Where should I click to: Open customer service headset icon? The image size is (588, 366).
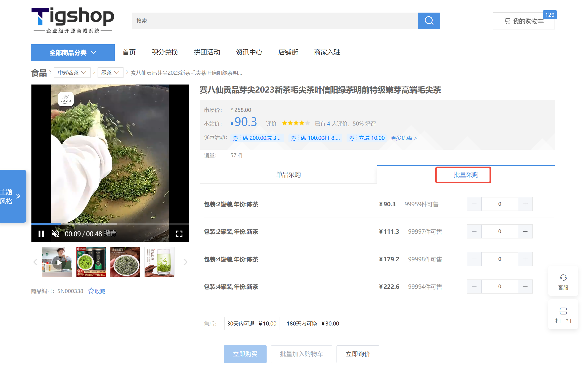563,278
